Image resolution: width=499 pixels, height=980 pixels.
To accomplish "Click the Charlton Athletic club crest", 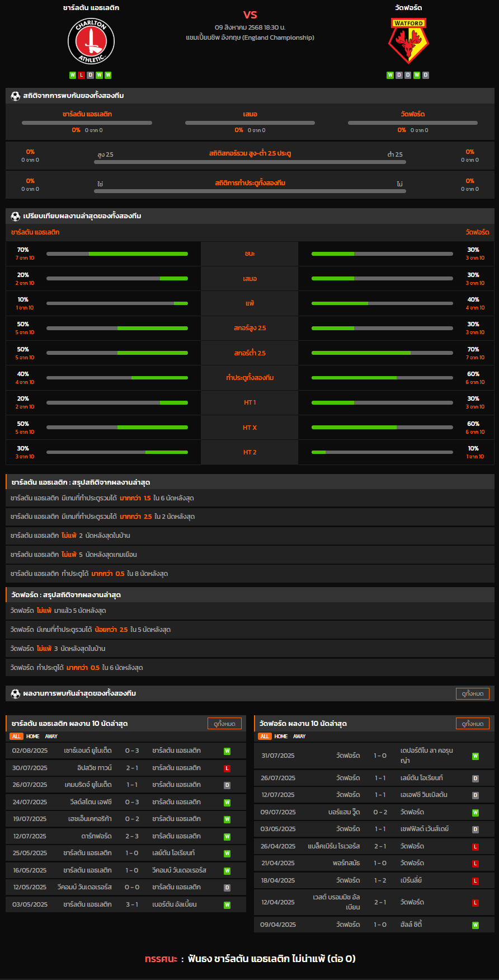I will [91, 41].
